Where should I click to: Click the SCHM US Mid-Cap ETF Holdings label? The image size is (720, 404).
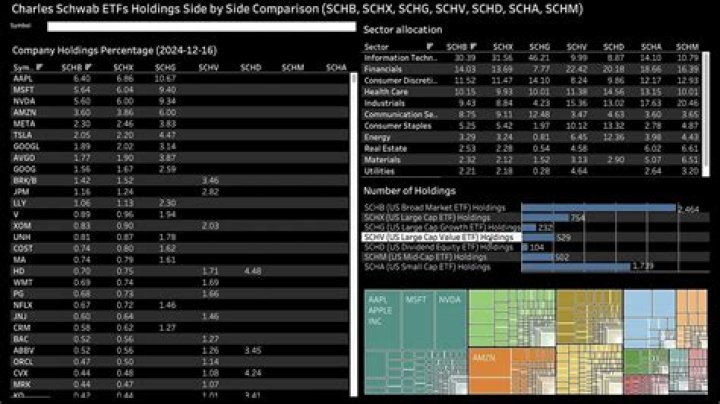pos(425,257)
